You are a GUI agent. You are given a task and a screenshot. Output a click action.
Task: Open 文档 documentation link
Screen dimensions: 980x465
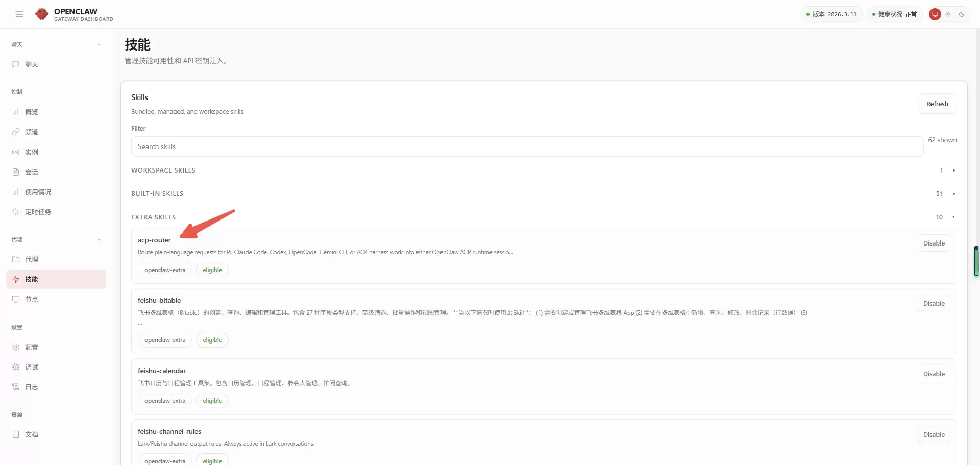coord(32,434)
